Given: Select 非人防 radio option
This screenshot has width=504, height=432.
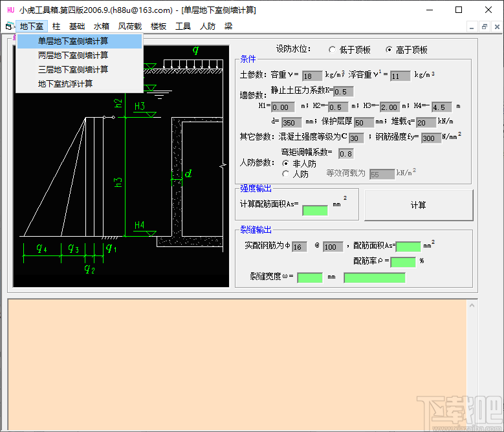Looking at the screenshot, I should (x=299, y=164).
